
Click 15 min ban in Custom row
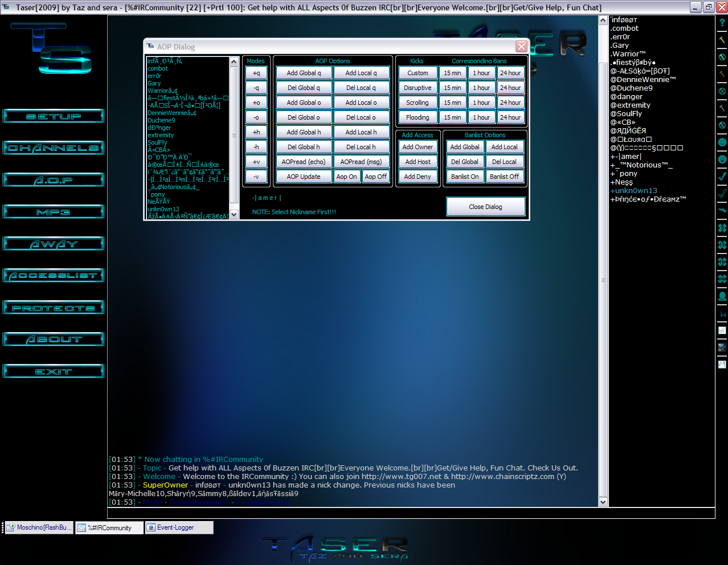pos(453,73)
